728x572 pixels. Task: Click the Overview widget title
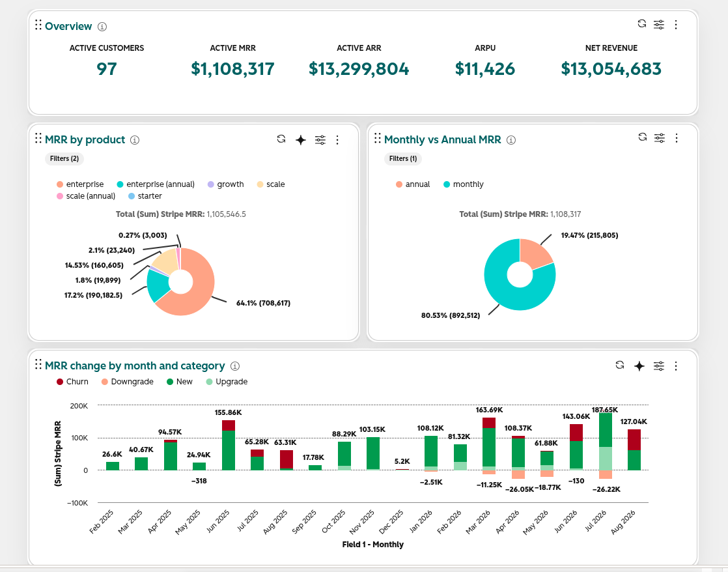pos(68,26)
